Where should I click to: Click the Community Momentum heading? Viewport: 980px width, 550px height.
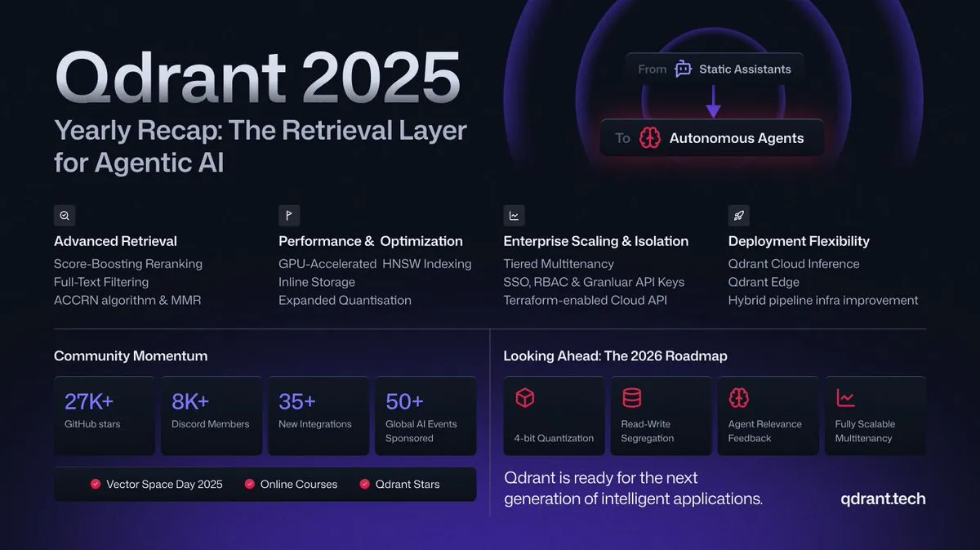click(131, 355)
